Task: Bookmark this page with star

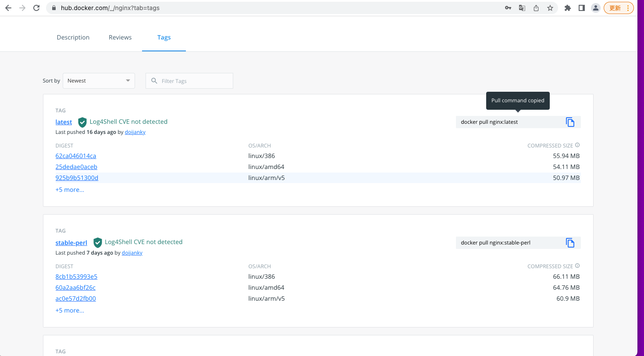Action: [x=550, y=8]
